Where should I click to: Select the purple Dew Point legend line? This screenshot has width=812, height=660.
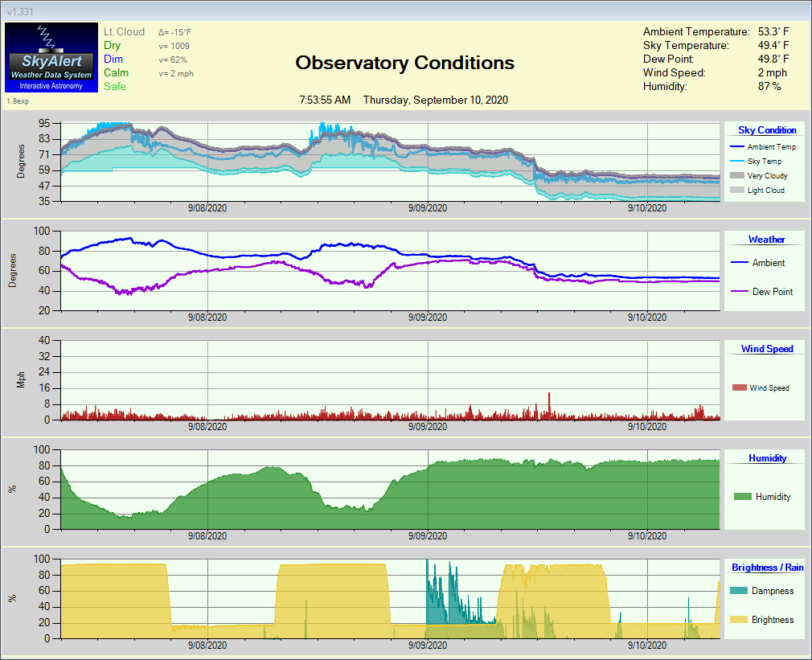tap(740, 292)
